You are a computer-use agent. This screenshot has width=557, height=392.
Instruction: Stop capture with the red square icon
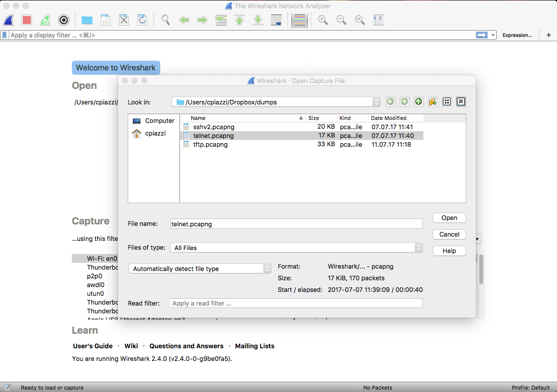pyautogui.click(x=27, y=20)
